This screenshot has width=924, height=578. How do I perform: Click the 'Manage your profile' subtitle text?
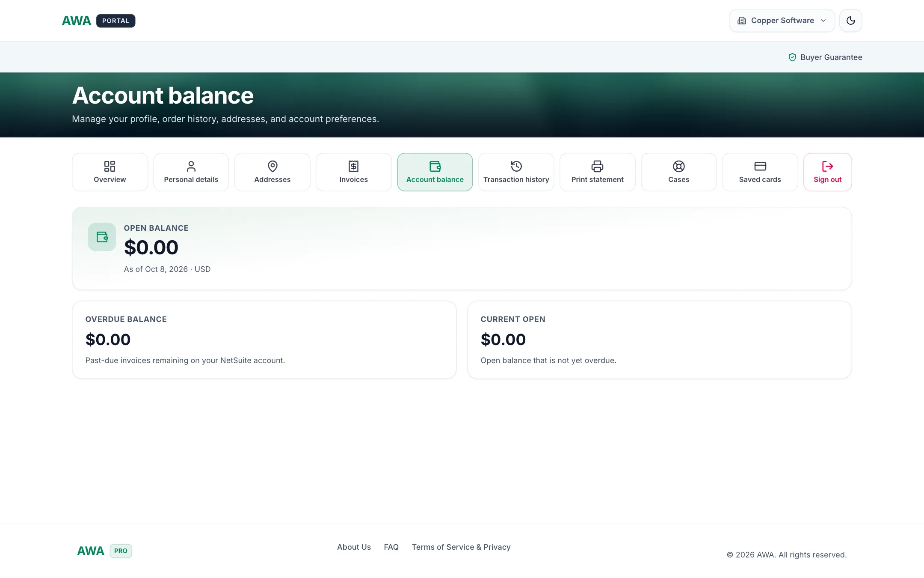click(x=225, y=119)
